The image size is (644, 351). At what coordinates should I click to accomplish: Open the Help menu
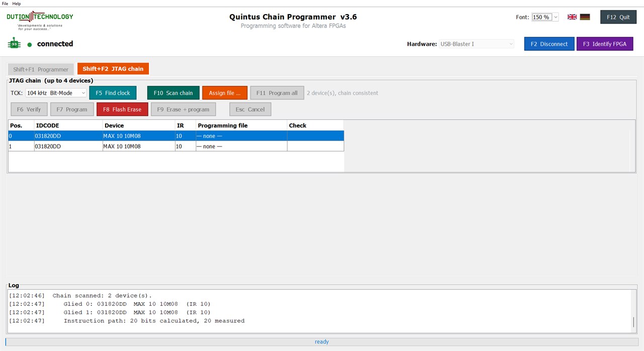pyautogui.click(x=17, y=4)
